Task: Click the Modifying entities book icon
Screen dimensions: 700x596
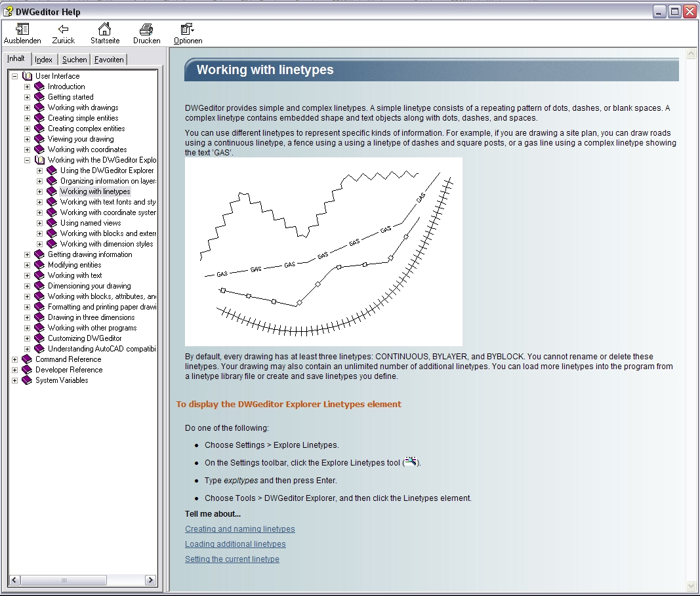Action: 40,265
